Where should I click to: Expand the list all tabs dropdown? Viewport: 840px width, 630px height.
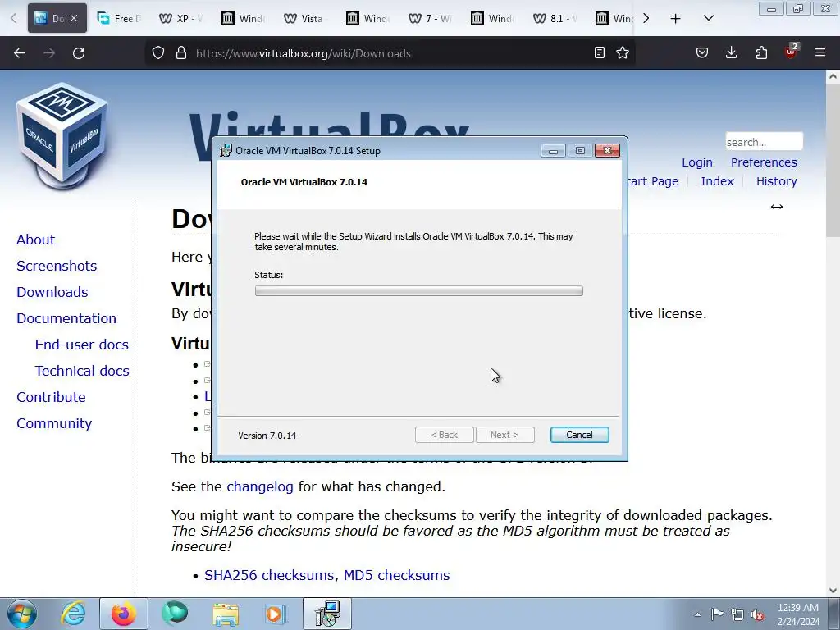(709, 18)
